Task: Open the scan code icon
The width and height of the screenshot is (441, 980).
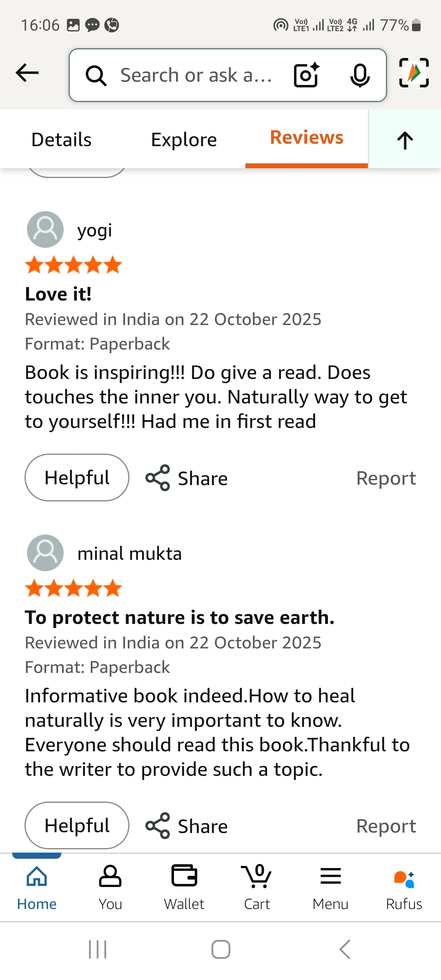Action: click(x=414, y=73)
